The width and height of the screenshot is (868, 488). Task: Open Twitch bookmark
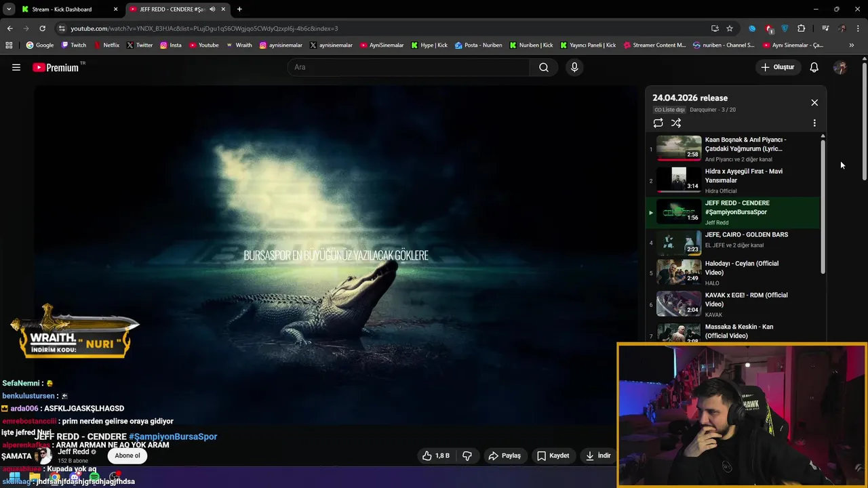(x=74, y=45)
